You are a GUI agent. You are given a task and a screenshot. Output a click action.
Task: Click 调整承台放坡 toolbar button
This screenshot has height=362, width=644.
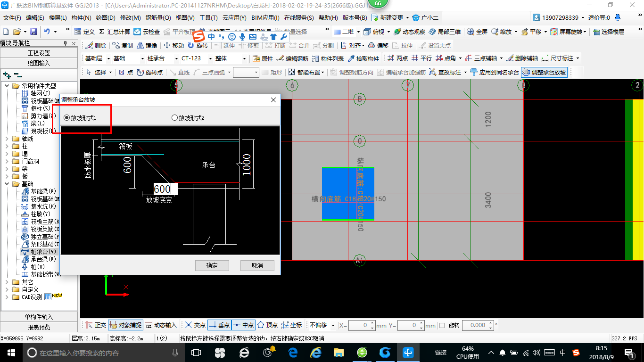click(x=544, y=72)
